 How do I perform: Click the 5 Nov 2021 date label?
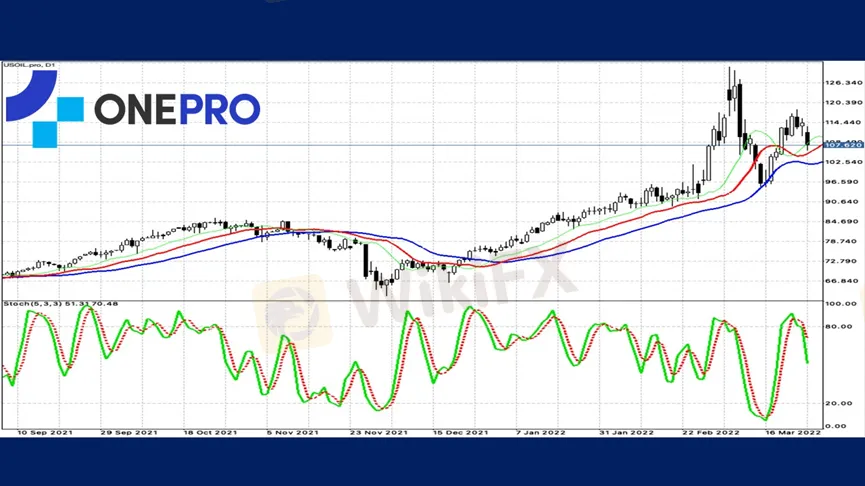292,432
